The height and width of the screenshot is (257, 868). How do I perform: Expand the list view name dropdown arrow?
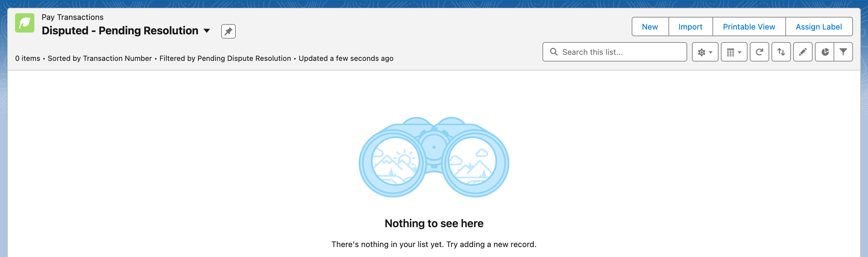pyautogui.click(x=207, y=31)
